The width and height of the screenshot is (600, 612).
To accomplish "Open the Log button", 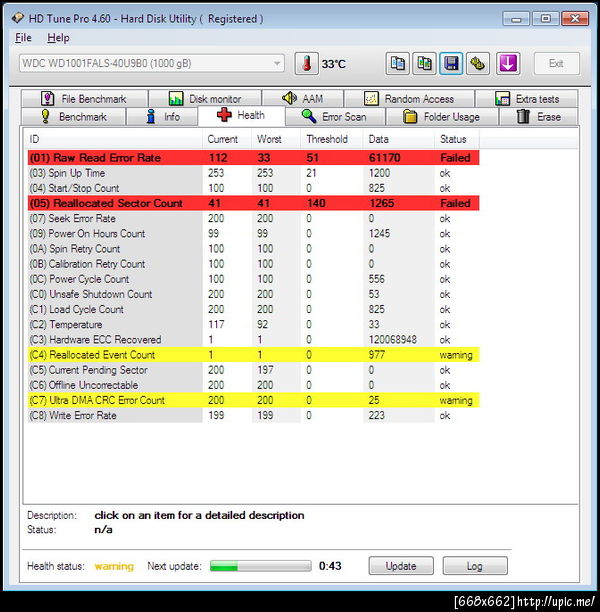I will coord(475,566).
